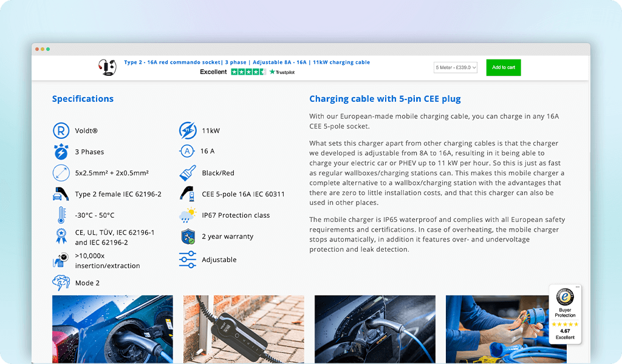The width and height of the screenshot is (622, 364).
Task: Click the '5x2.5mm² + 2x0.5mm²' spec text
Action: (112, 173)
